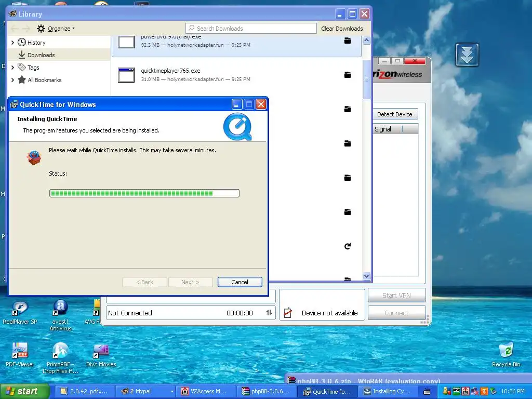This screenshot has height=399, width=532.
Task: Open avast! Antivirus desktop shortcut
Action: click(x=60, y=315)
